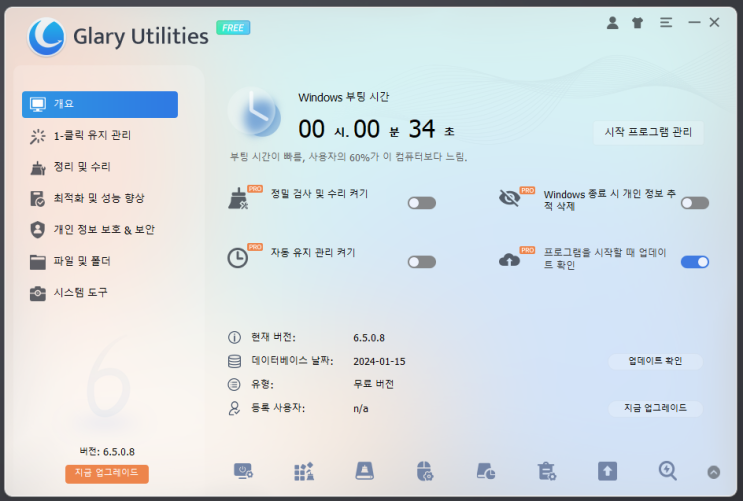Screen dimensions: 743x501
Task: Click the monitor icon in 개요 tab
Action: click(x=38, y=104)
